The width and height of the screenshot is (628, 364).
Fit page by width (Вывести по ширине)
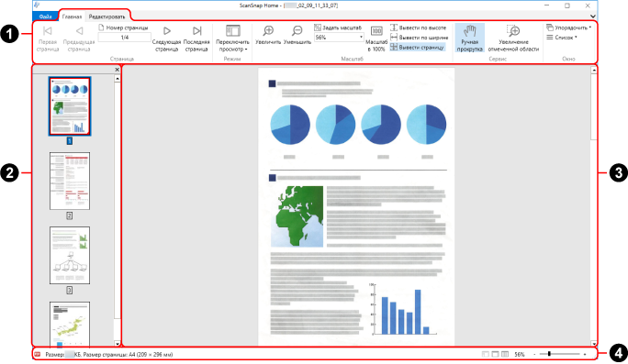[419, 38]
